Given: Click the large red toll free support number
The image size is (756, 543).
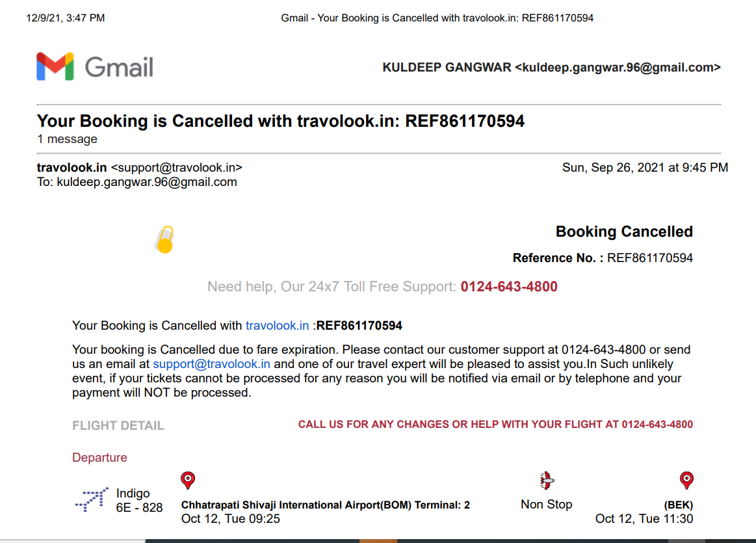Looking at the screenshot, I should (509, 287).
